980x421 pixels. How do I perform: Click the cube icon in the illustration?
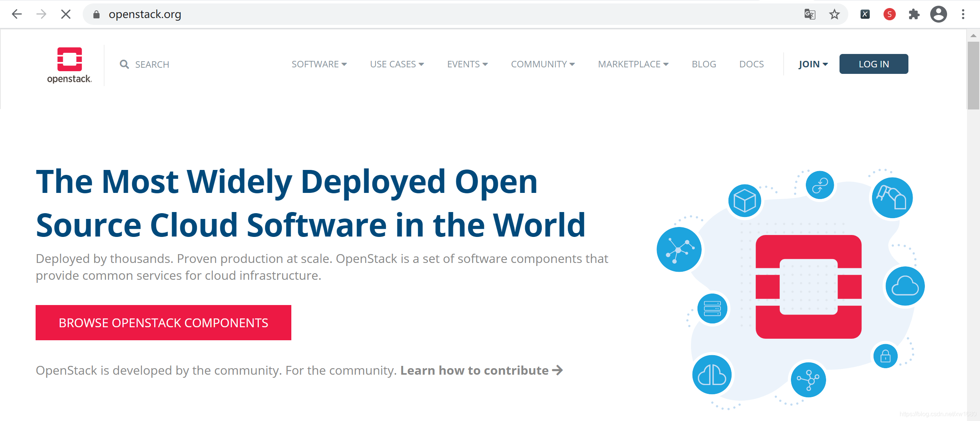coord(745,201)
